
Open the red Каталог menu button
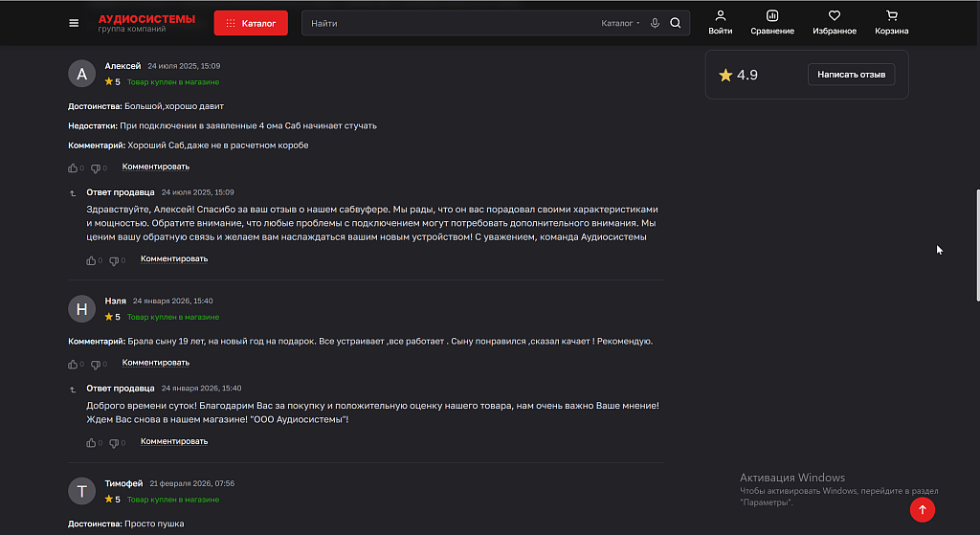[x=251, y=23]
